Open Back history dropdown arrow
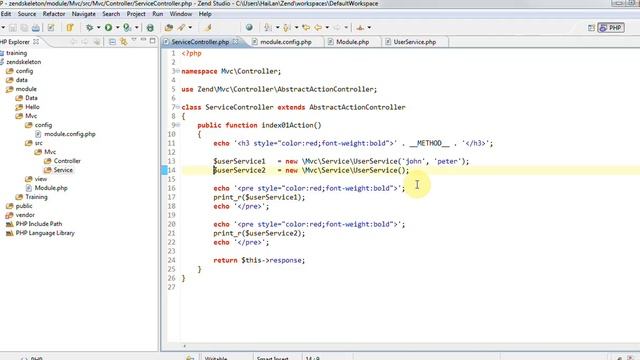 click(x=327, y=28)
